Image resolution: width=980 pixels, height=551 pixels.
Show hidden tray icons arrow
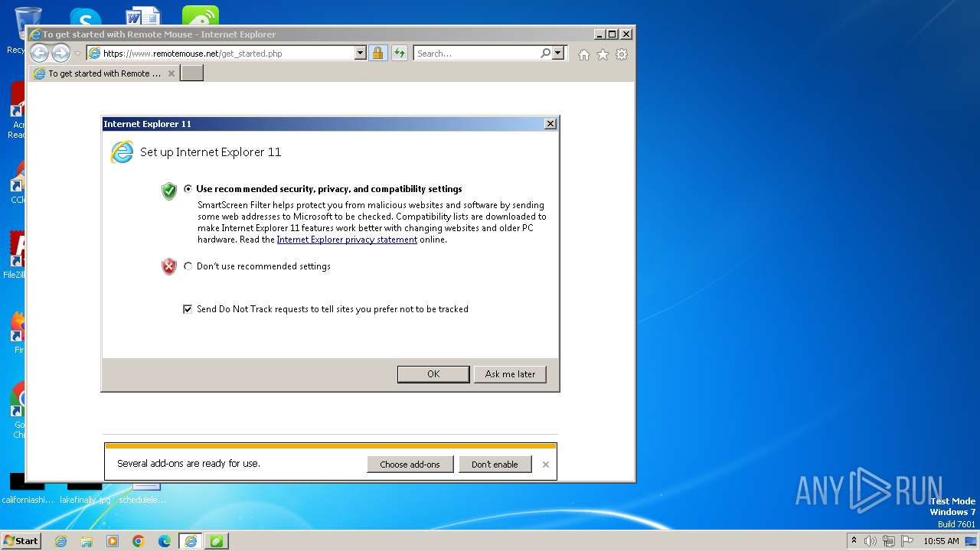854,540
